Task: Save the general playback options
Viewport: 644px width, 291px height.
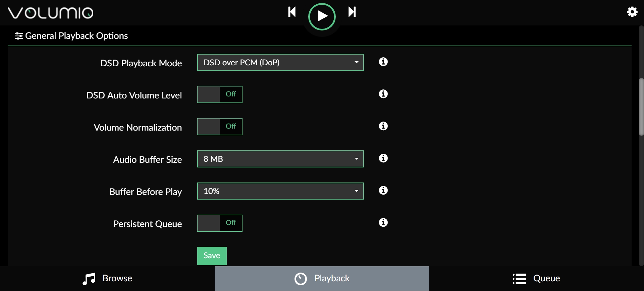Action: point(212,256)
